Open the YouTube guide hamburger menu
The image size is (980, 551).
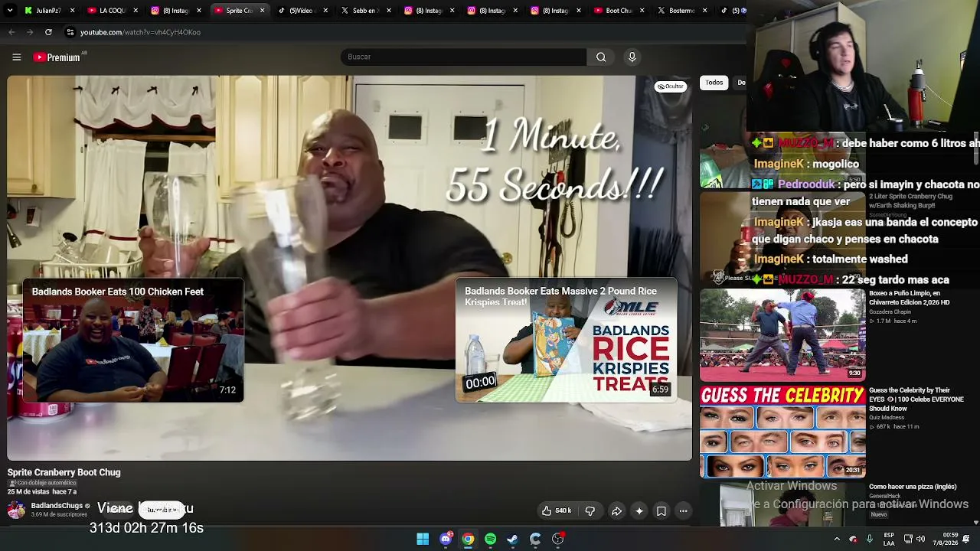(16, 57)
